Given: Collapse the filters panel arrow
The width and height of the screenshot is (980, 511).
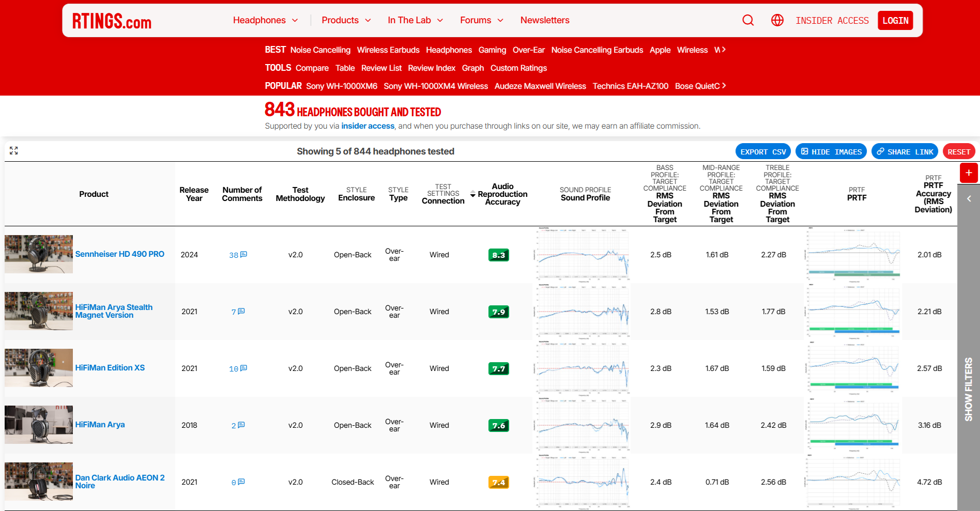Looking at the screenshot, I should click(x=969, y=198).
